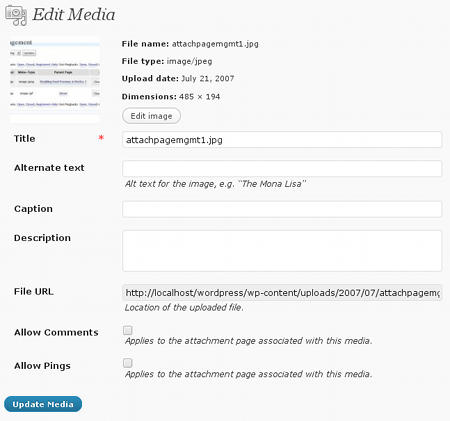The height and width of the screenshot is (421, 450).
Task: Click the red required asterisk
Action: tap(101, 138)
